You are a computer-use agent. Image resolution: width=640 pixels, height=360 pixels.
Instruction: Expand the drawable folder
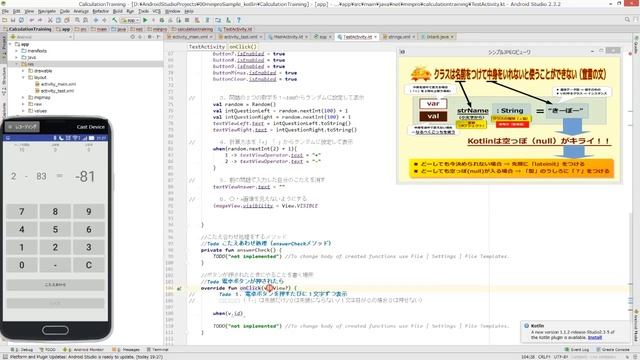tap(23, 71)
